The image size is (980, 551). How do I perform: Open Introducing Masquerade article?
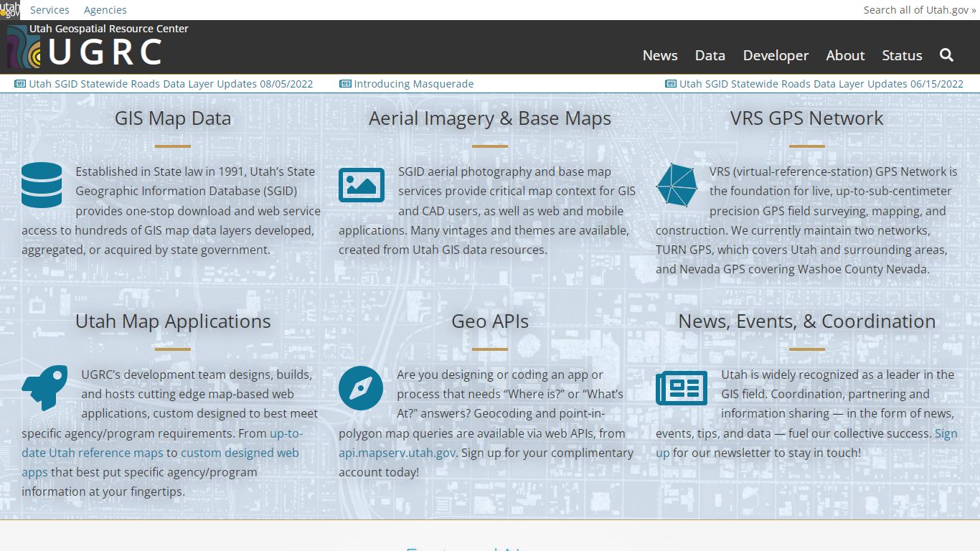(x=414, y=84)
